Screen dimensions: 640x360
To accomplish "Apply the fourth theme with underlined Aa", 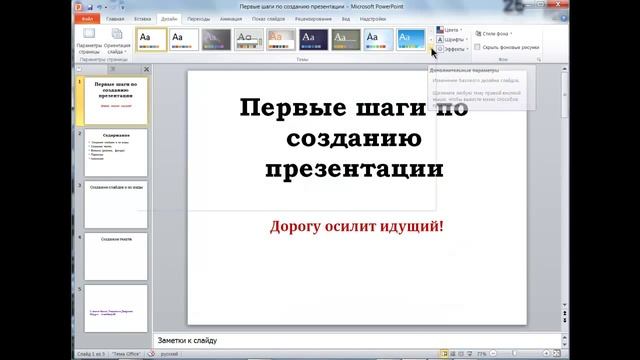I will pyautogui.click(x=249, y=40).
